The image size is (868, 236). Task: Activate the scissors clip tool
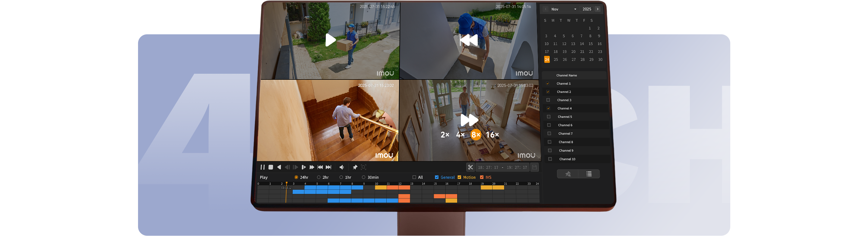coord(470,167)
